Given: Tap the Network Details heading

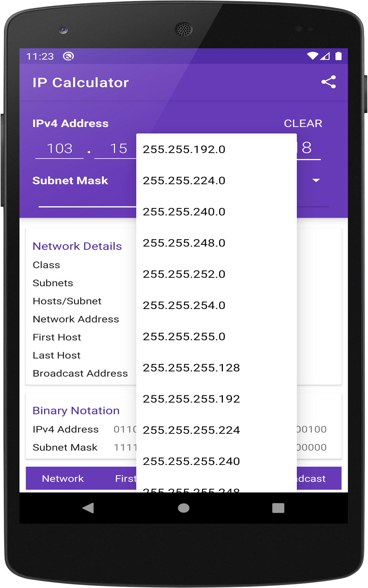Looking at the screenshot, I should (77, 246).
